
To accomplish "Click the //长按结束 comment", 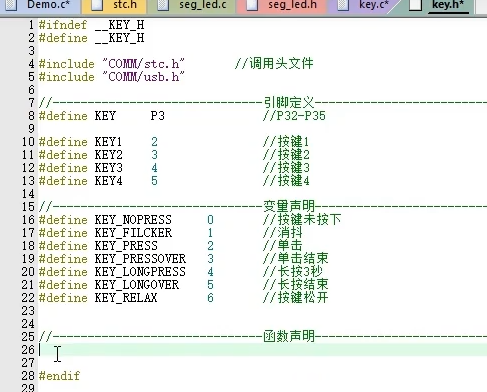I will pyautogui.click(x=296, y=285).
